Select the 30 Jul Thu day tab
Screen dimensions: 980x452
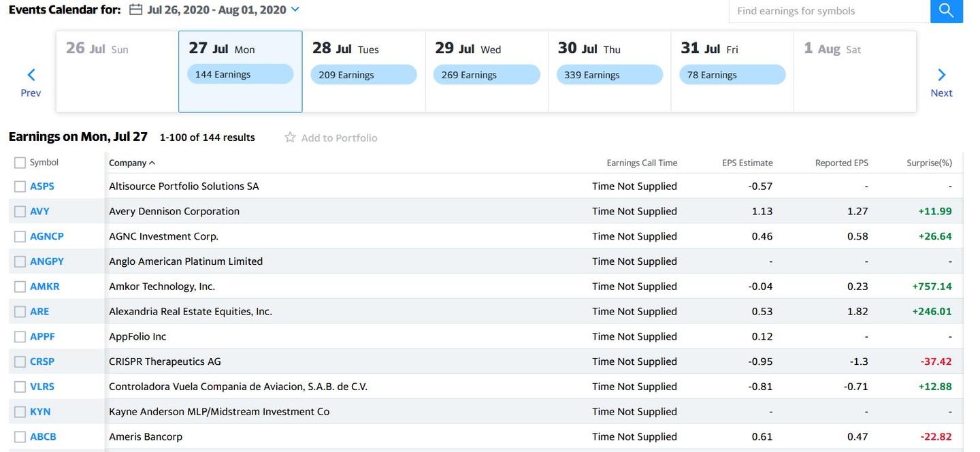tap(609, 71)
